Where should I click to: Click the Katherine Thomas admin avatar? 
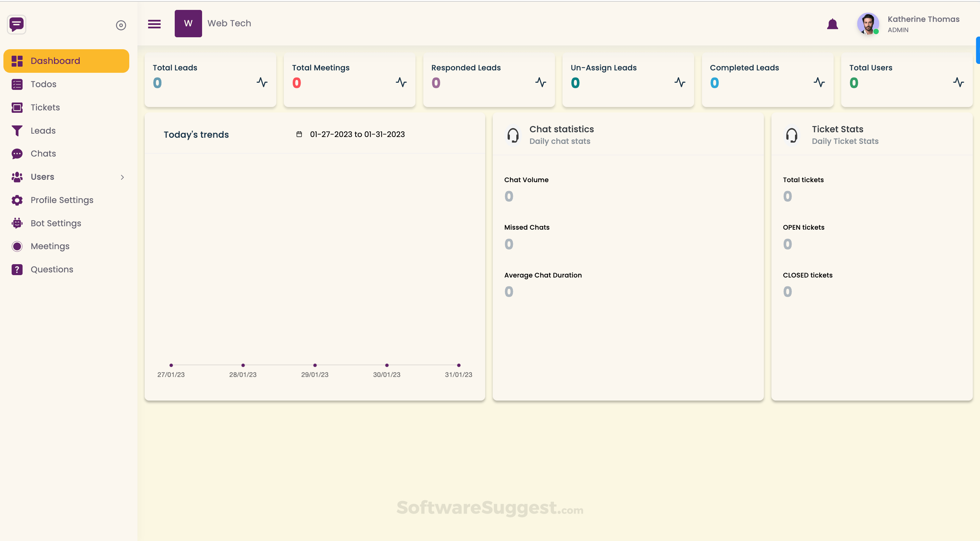(x=868, y=24)
